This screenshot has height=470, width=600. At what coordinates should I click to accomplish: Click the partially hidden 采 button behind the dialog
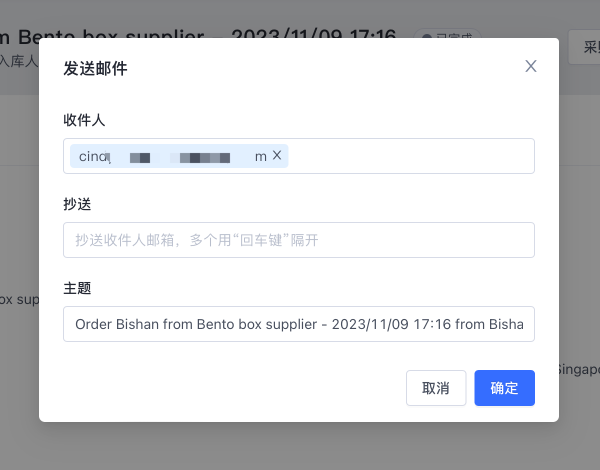point(584,47)
